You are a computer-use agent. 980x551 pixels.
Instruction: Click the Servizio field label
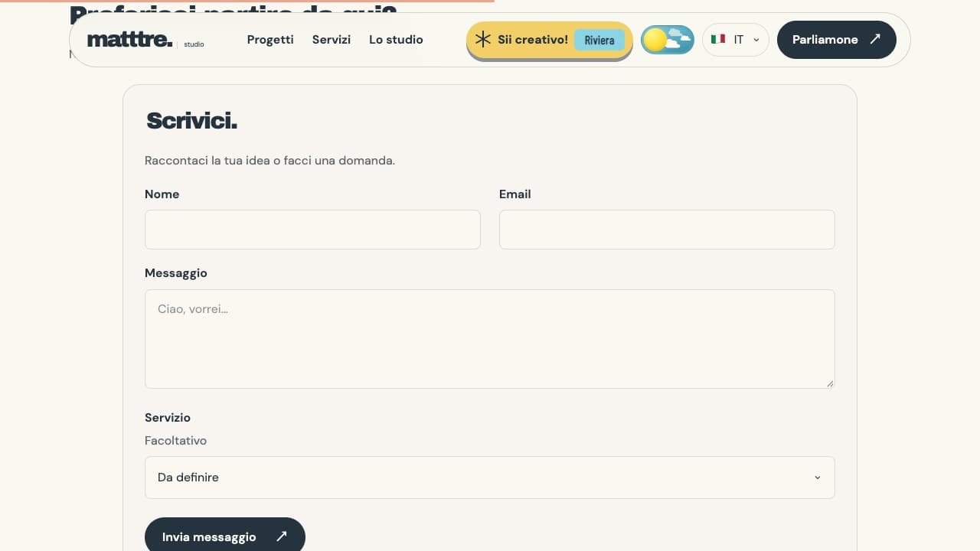(x=168, y=418)
